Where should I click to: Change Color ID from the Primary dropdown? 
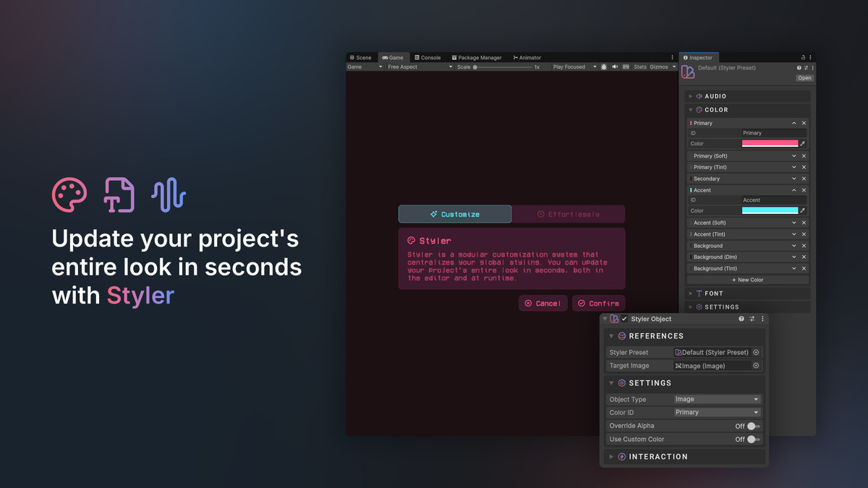pos(717,411)
